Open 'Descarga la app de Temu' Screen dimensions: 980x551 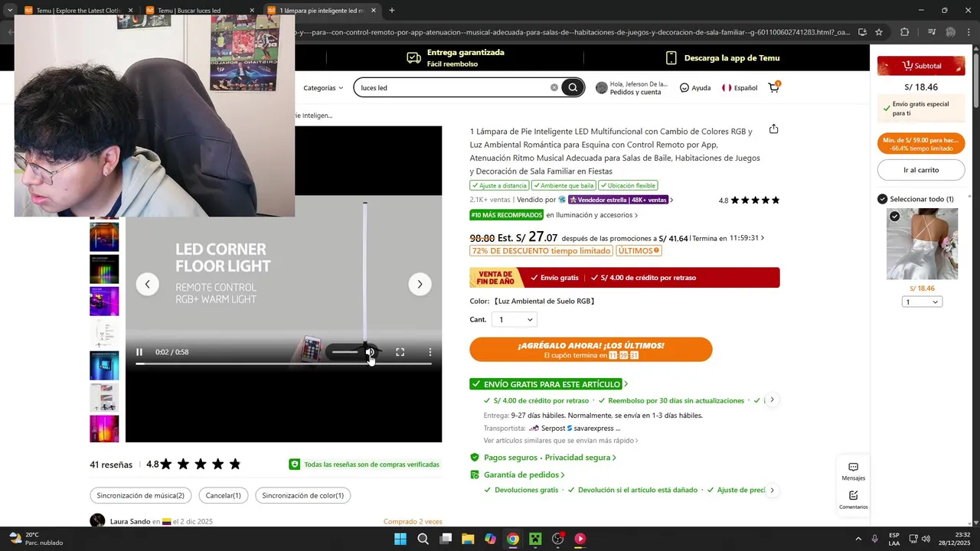tap(723, 57)
